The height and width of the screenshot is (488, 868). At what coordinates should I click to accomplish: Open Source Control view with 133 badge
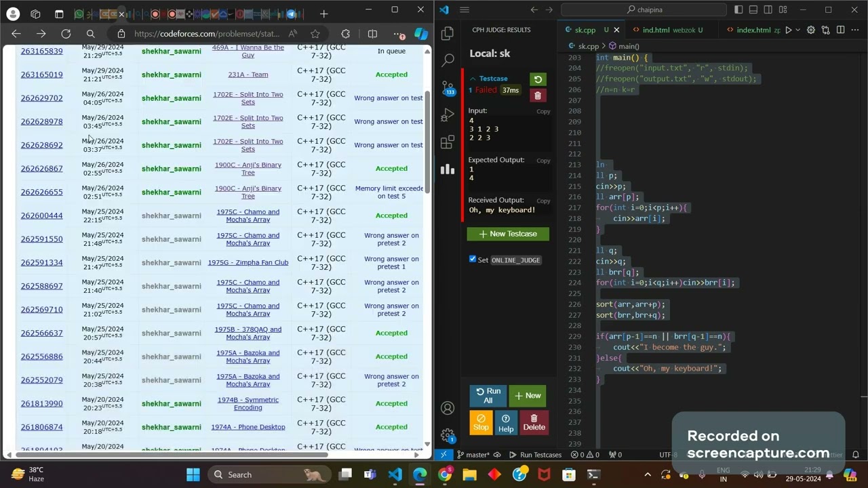448,88
